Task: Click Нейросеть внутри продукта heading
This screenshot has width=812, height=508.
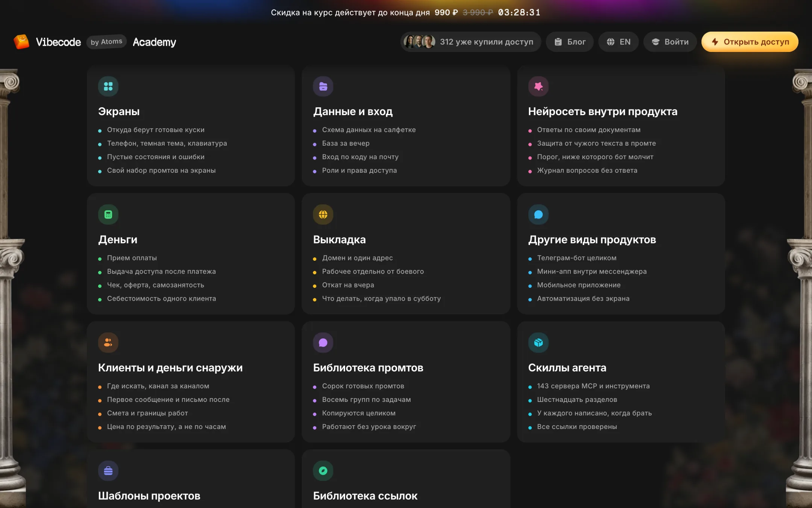Action: [603, 111]
